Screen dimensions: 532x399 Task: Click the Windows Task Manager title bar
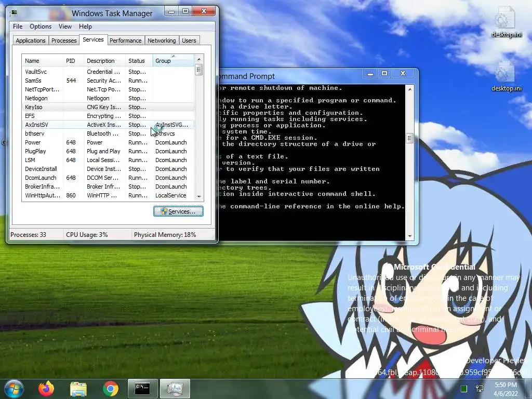[112, 13]
